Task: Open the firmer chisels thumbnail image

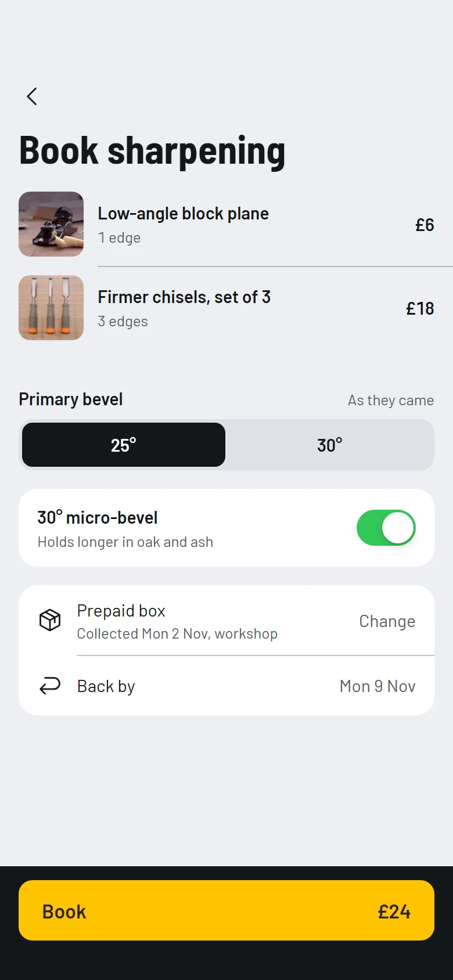Action: pos(51,308)
